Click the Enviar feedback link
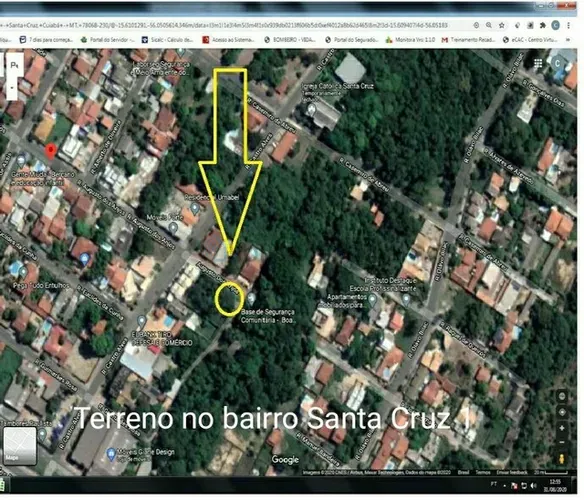584x500 pixels. (x=512, y=472)
